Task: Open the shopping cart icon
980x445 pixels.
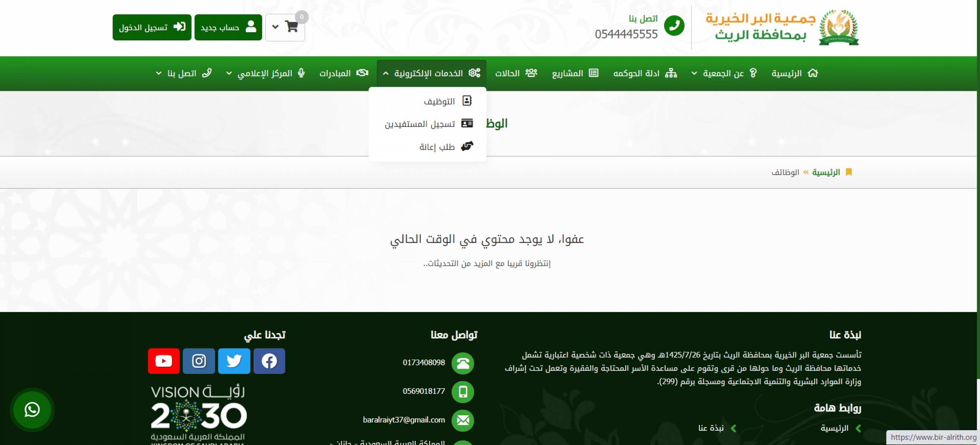Action: [x=292, y=27]
